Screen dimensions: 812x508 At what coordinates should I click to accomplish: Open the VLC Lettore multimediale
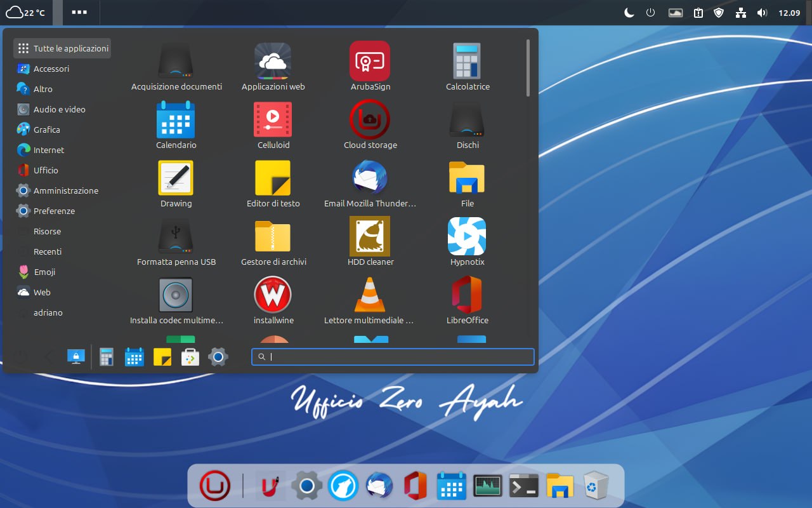(x=370, y=301)
